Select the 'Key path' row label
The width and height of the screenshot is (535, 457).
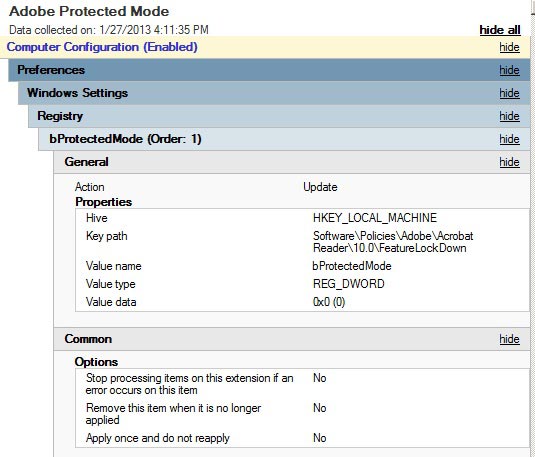pyautogui.click(x=106, y=236)
